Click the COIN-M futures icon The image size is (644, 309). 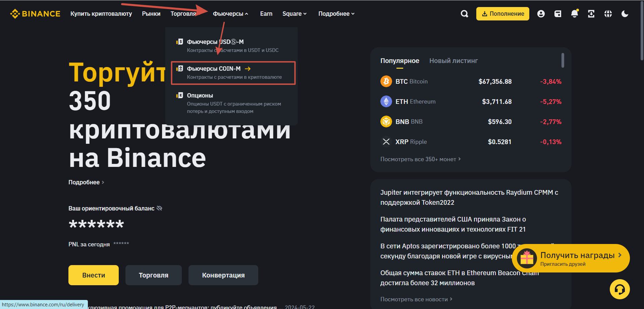[180, 68]
